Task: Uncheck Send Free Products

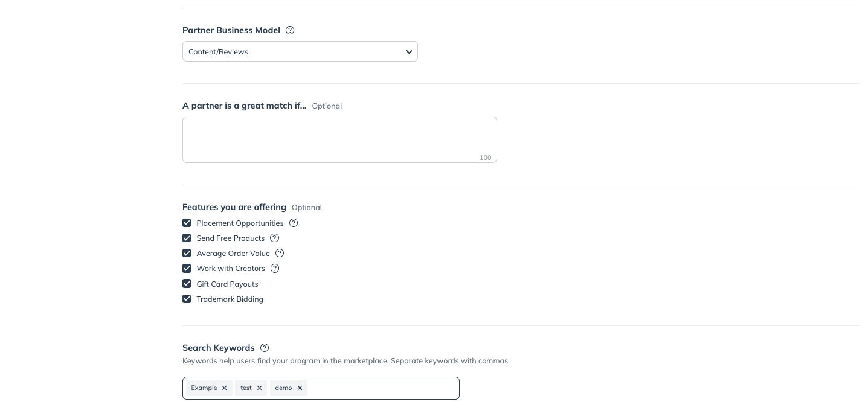Action: pos(187,238)
